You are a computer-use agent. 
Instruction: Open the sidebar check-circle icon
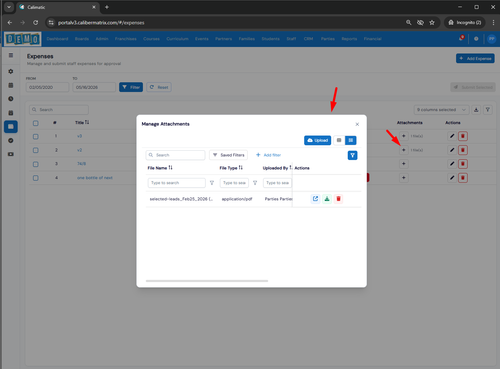point(11,140)
